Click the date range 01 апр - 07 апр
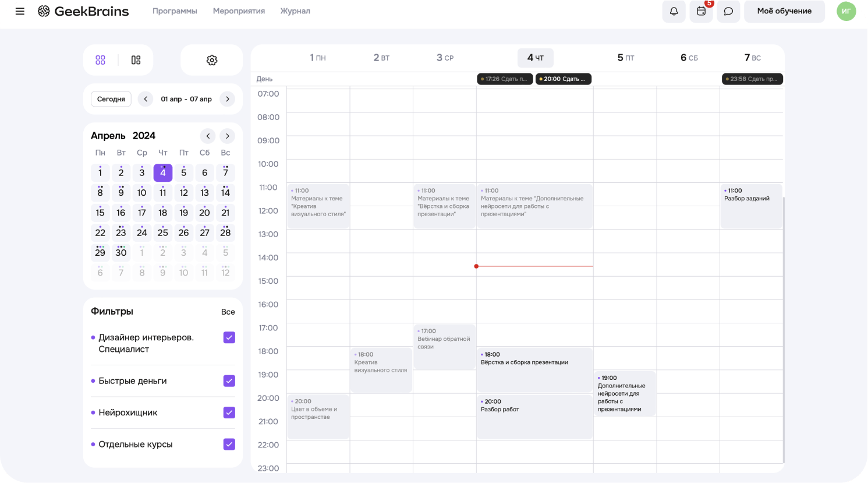The image size is (868, 483). pos(186,99)
